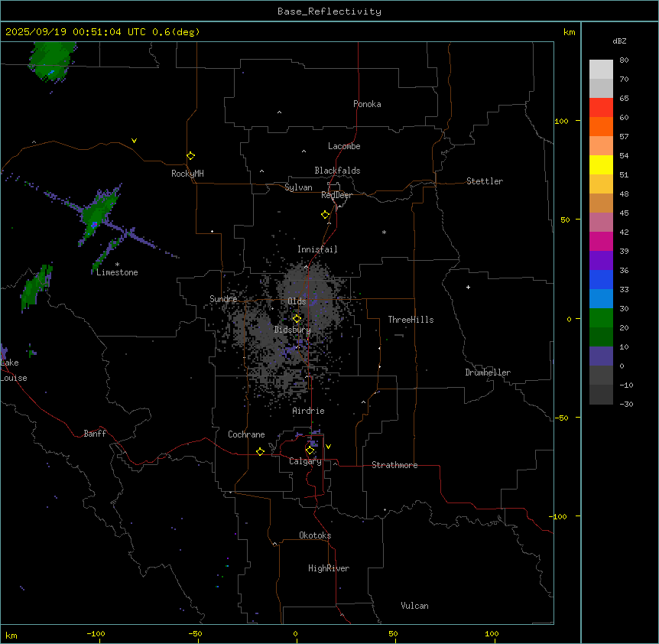Screen dimensions: 659x644
Task: Click the Base_Reflectivity title bar
Action: (x=329, y=11)
